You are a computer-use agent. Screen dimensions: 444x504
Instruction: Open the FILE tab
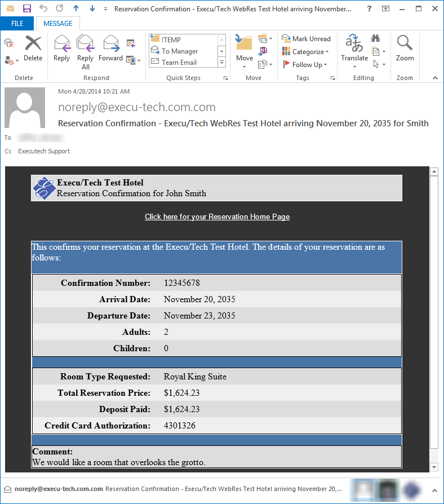point(17,24)
